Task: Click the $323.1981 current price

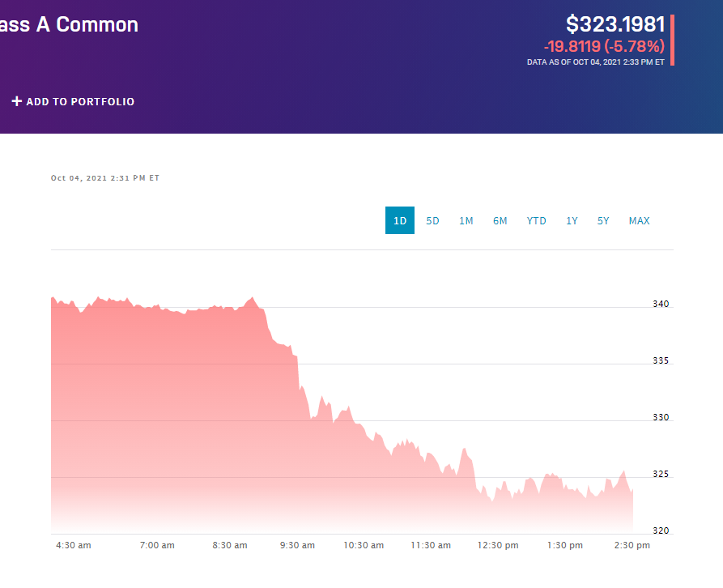Action: point(615,24)
